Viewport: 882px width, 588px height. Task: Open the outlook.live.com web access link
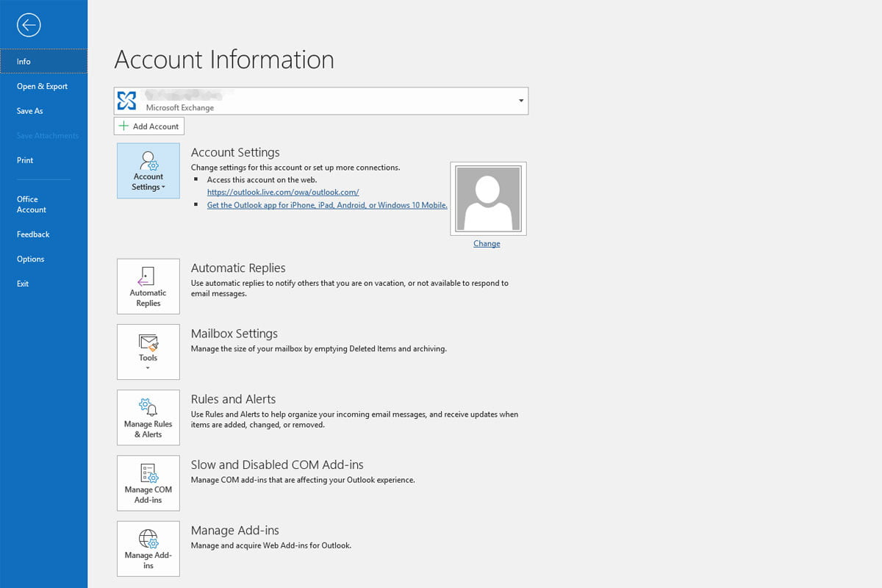pyautogui.click(x=283, y=192)
